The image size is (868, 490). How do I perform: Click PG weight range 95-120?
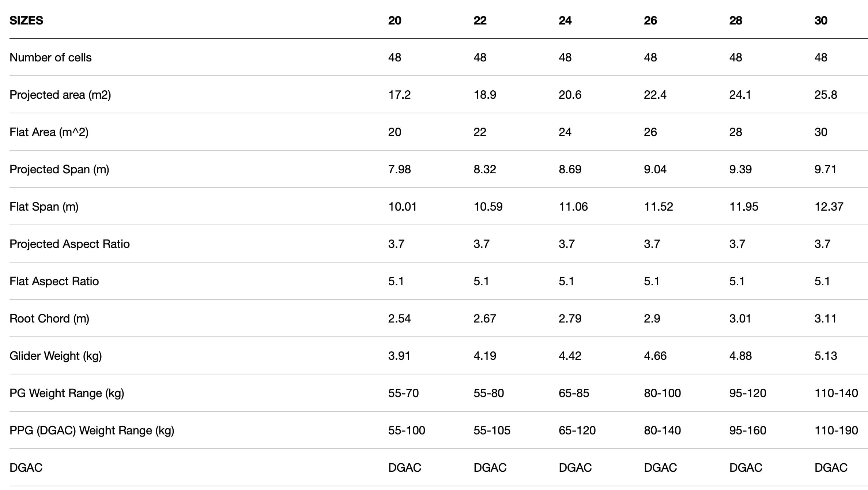pos(748,393)
